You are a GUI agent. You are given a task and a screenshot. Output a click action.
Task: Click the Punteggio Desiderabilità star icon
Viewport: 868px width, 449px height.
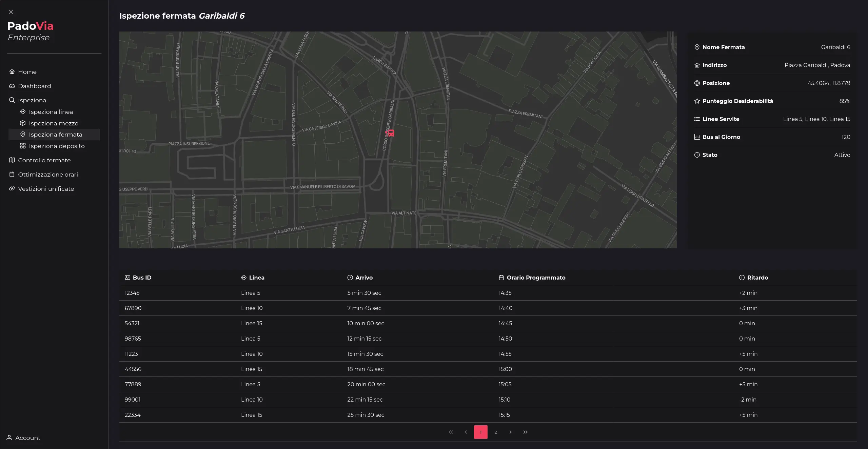(x=697, y=101)
